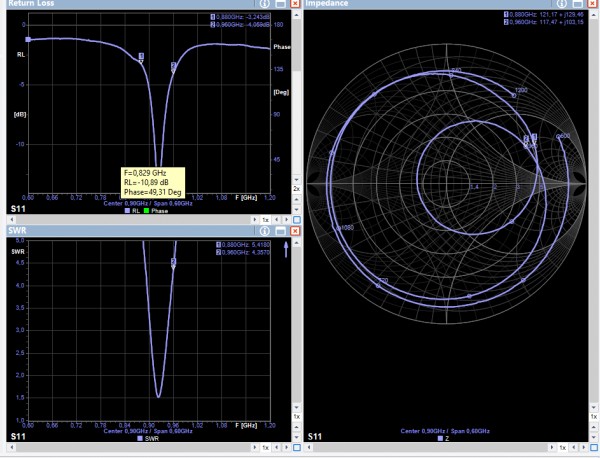The image size is (600, 458).
Task: Click the blue square reset icon under Impedance
Action: click(x=593, y=447)
